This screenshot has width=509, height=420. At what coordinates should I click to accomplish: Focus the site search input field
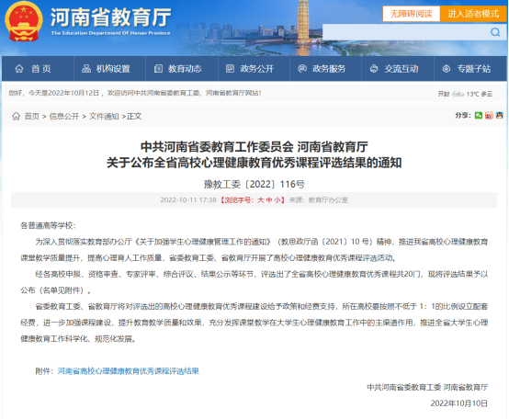point(406,32)
